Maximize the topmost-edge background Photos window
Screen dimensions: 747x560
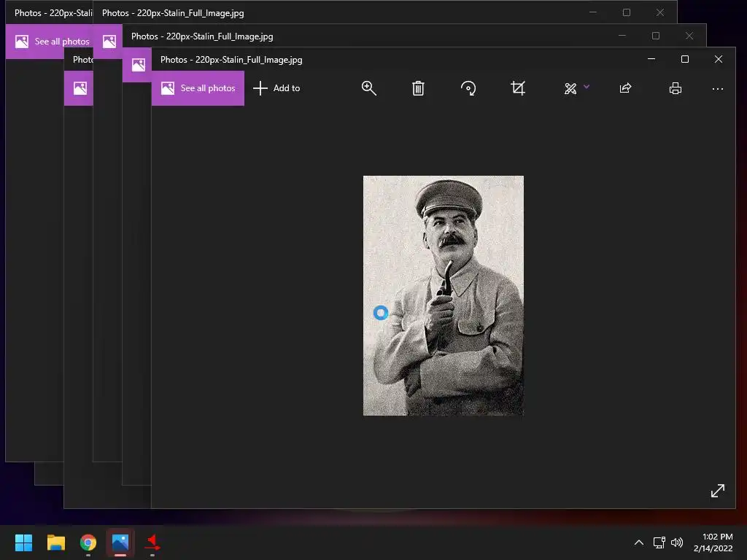coord(627,12)
